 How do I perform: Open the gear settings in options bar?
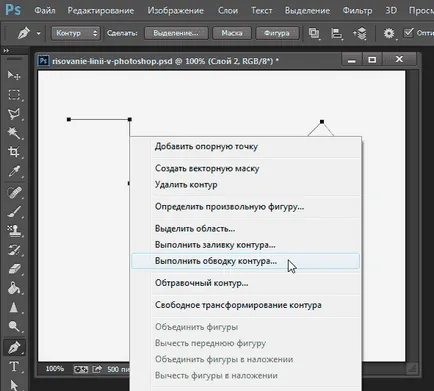click(389, 33)
